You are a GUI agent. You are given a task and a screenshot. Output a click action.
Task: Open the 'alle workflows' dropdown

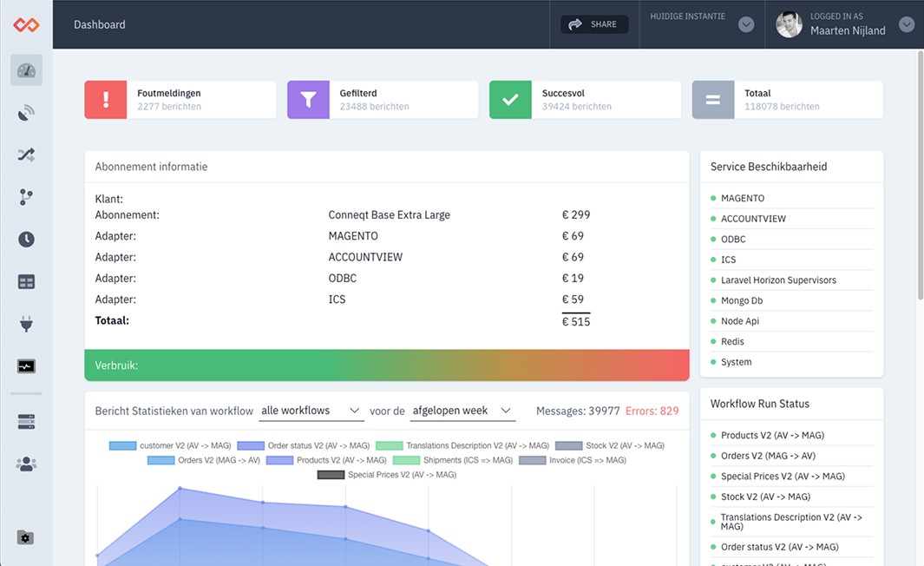[x=311, y=411]
